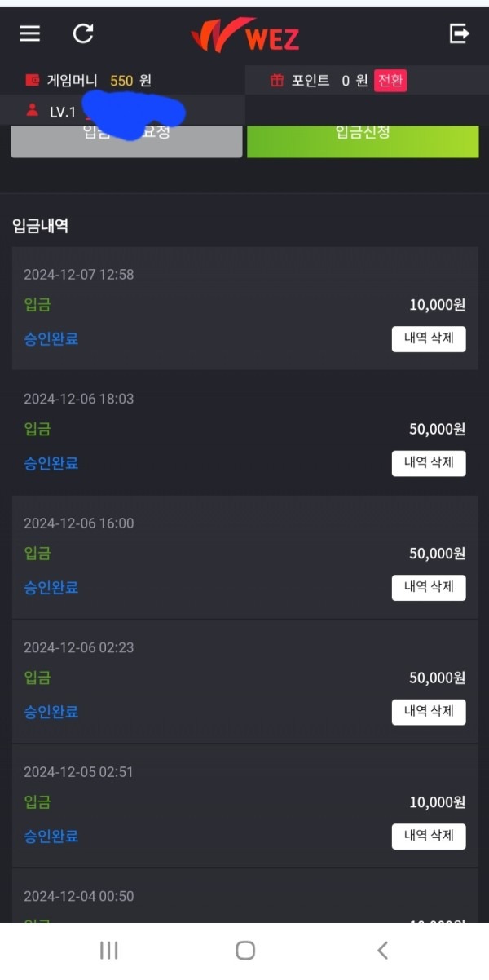Click the gift box icon next to 포인트
Image resolution: width=489 pixels, height=980 pixels.
point(276,81)
